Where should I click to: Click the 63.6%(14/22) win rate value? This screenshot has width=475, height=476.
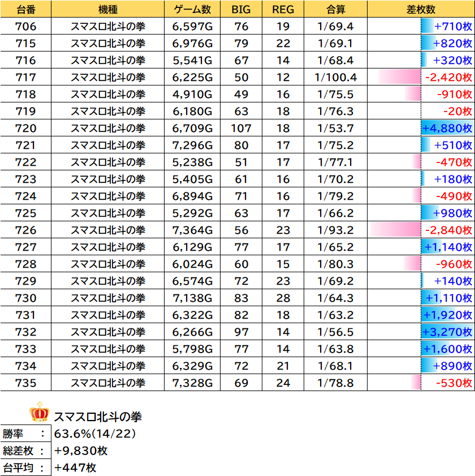94,434
